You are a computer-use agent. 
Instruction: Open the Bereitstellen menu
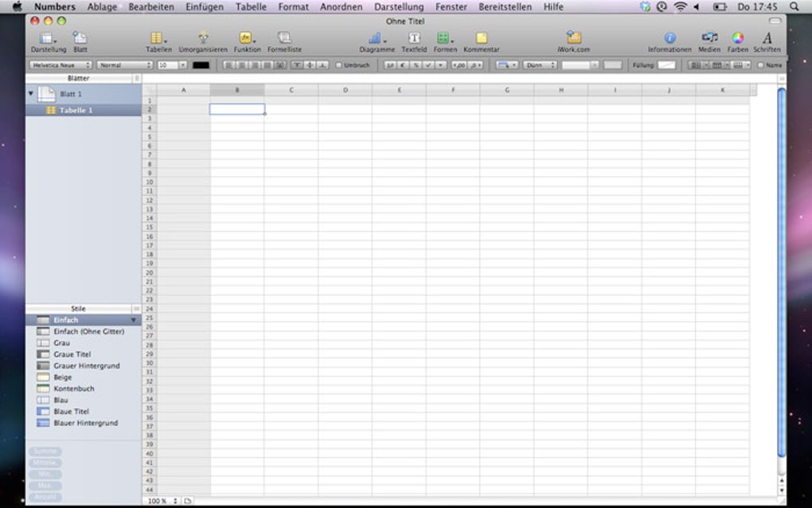tap(505, 6)
